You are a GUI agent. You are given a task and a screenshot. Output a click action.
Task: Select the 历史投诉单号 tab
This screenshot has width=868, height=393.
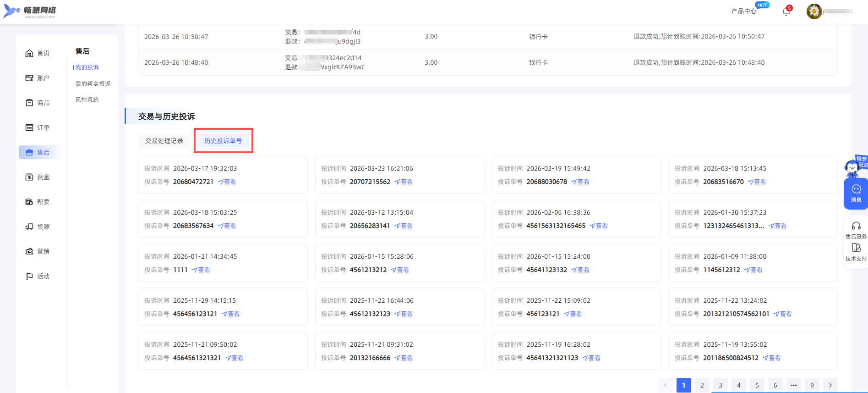pos(223,141)
